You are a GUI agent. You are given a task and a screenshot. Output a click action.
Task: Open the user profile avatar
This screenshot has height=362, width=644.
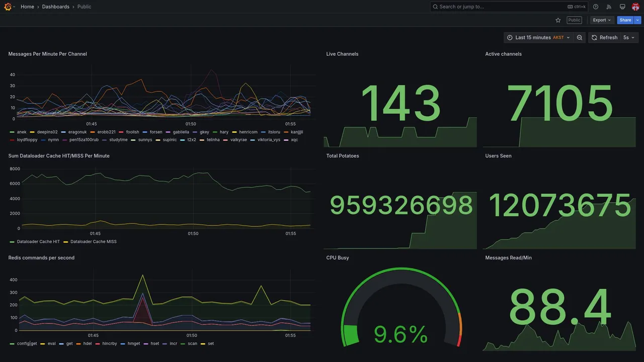pos(635,7)
